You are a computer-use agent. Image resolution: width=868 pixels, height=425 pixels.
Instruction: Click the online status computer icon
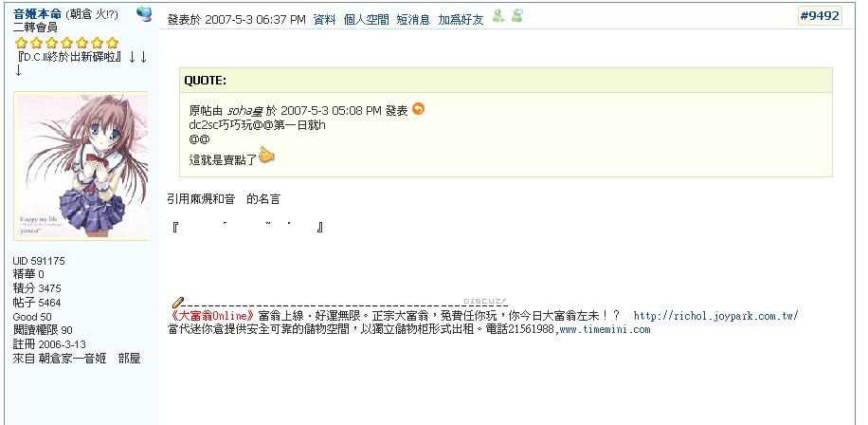144,14
